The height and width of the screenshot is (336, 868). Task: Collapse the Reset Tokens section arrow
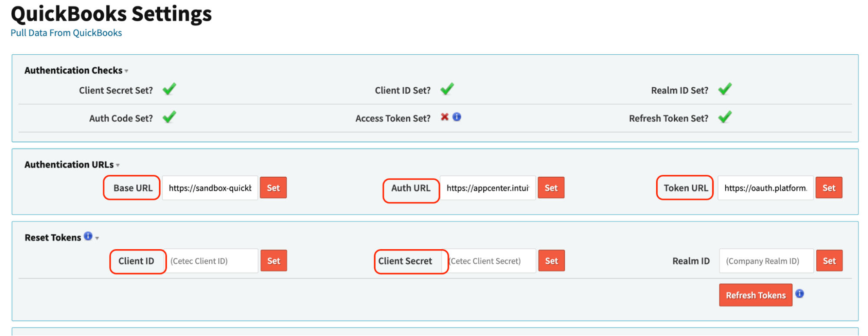pos(97,238)
